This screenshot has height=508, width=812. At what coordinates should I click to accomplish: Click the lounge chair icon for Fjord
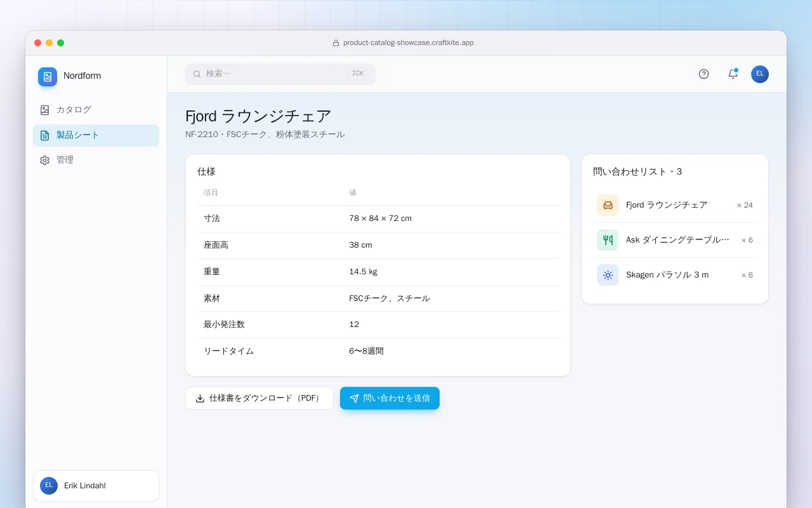tap(608, 205)
